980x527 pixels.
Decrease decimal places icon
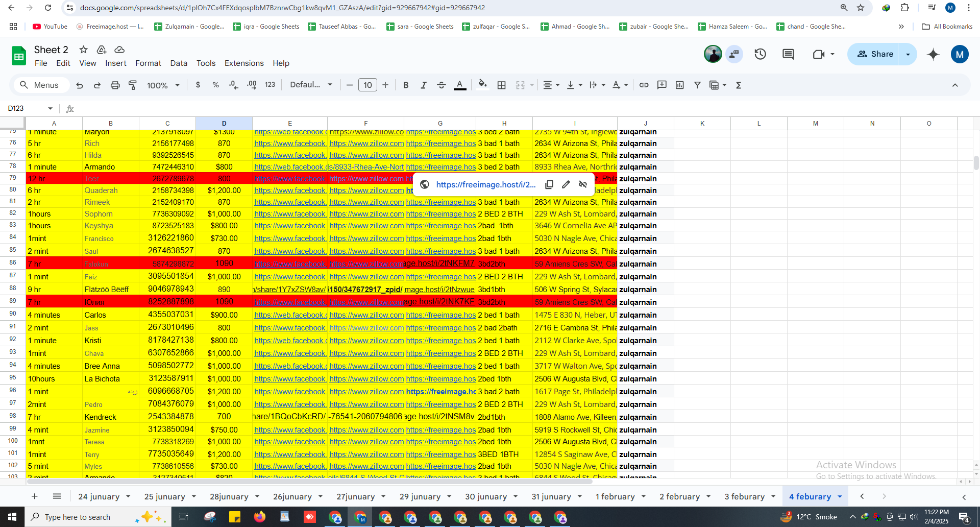[234, 85]
